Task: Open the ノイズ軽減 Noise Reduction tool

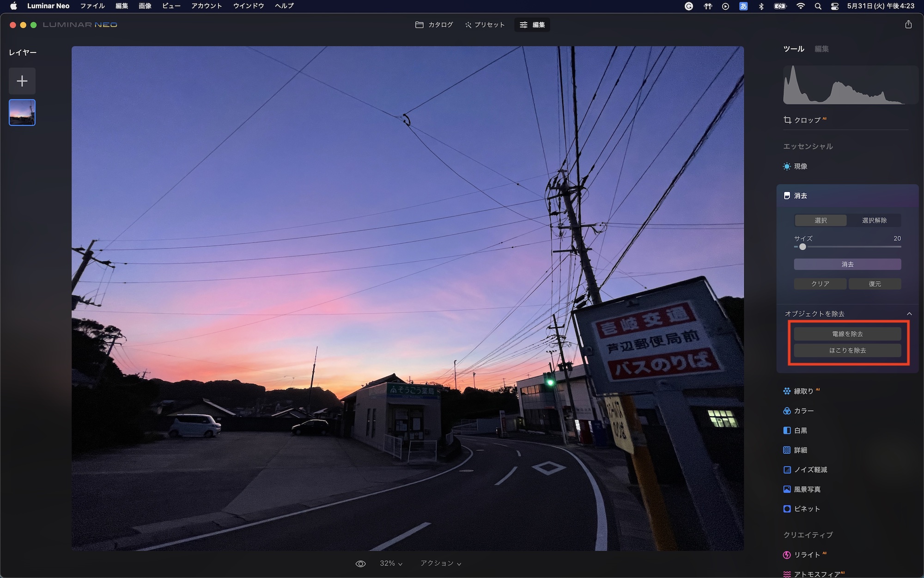Action: coord(810,470)
